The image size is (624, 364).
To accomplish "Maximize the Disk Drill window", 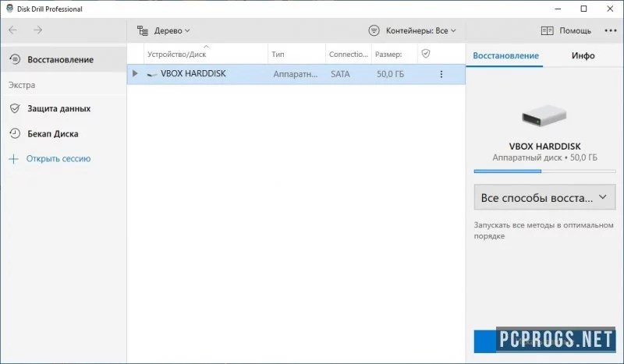I will [x=583, y=9].
